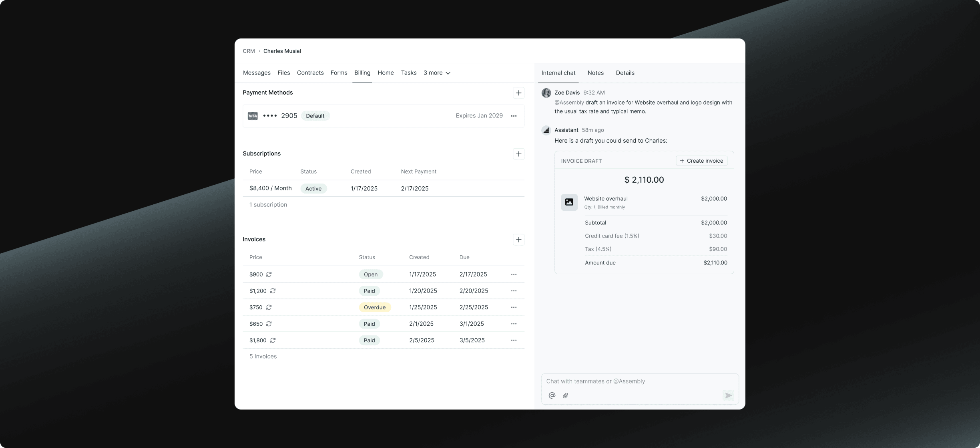Open options for Visa card 2905

[x=514, y=116]
